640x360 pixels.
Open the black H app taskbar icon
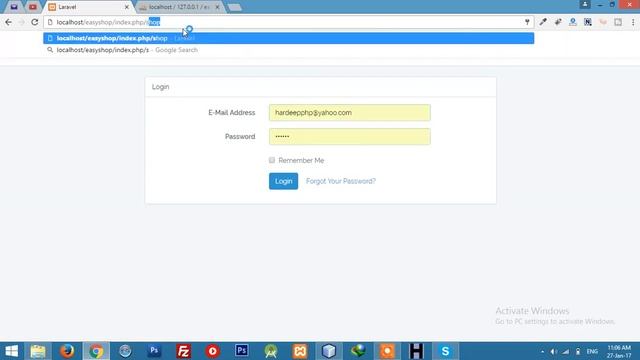pyautogui.click(x=416, y=351)
